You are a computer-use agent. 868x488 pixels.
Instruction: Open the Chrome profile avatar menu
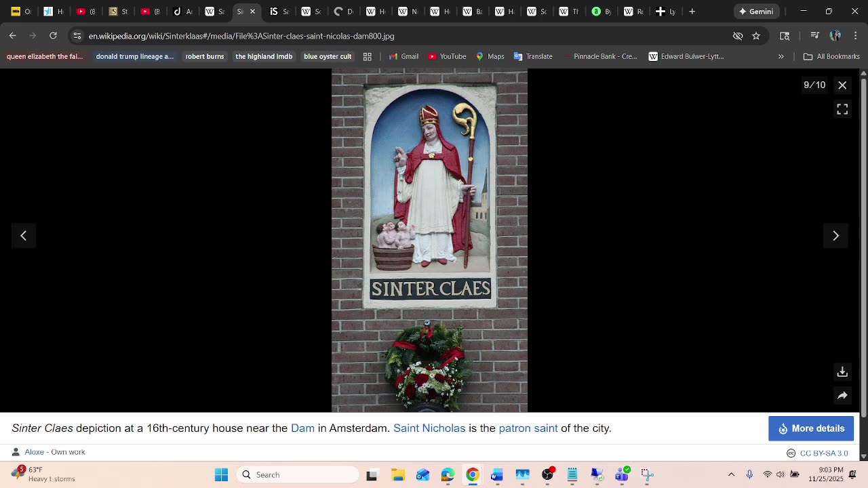835,36
